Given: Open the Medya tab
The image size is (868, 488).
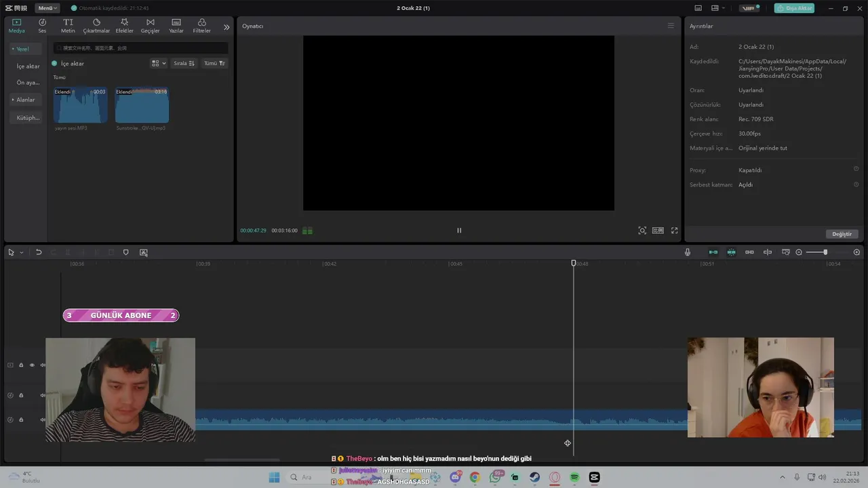Looking at the screenshot, I should pyautogui.click(x=16, y=26).
